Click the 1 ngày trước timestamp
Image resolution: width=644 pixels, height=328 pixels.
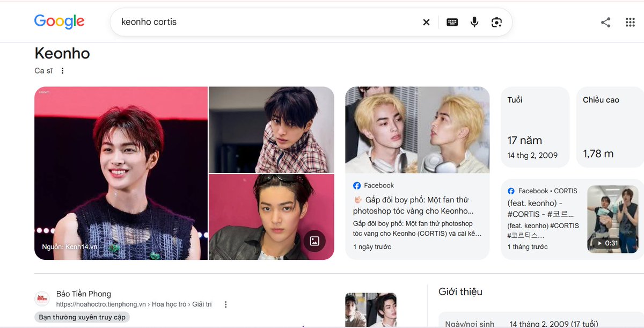(x=372, y=247)
